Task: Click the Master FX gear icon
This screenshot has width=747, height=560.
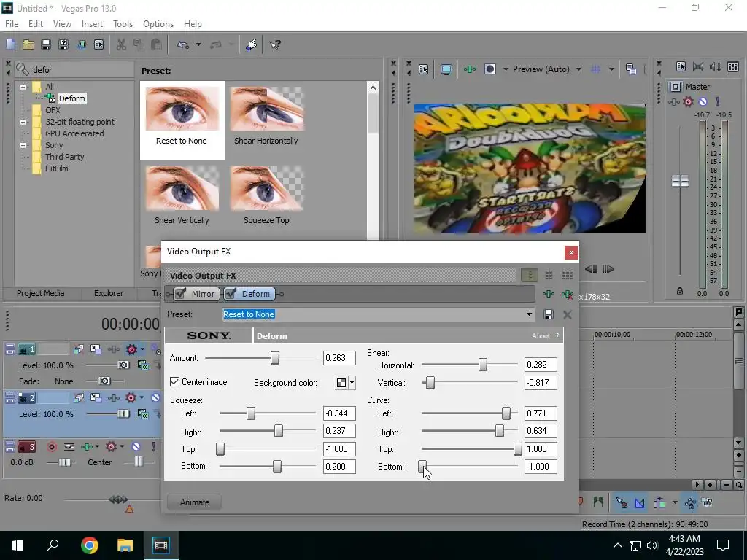Action: pyautogui.click(x=689, y=101)
